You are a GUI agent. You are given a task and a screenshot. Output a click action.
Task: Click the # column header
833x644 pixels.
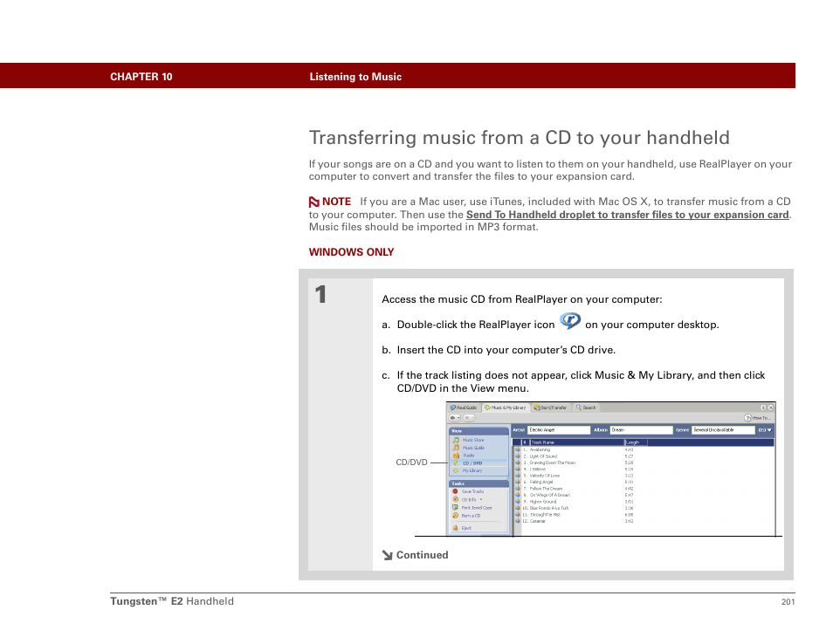(x=525, y=442)
